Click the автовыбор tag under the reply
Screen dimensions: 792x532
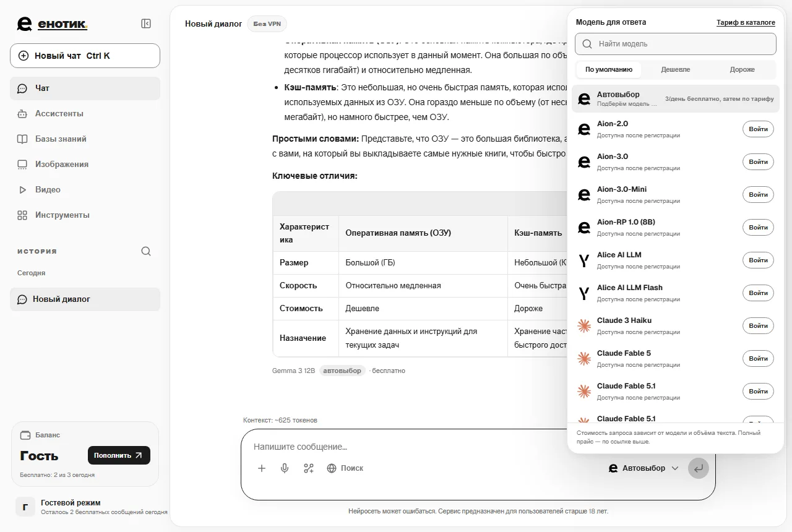point(342,371)
